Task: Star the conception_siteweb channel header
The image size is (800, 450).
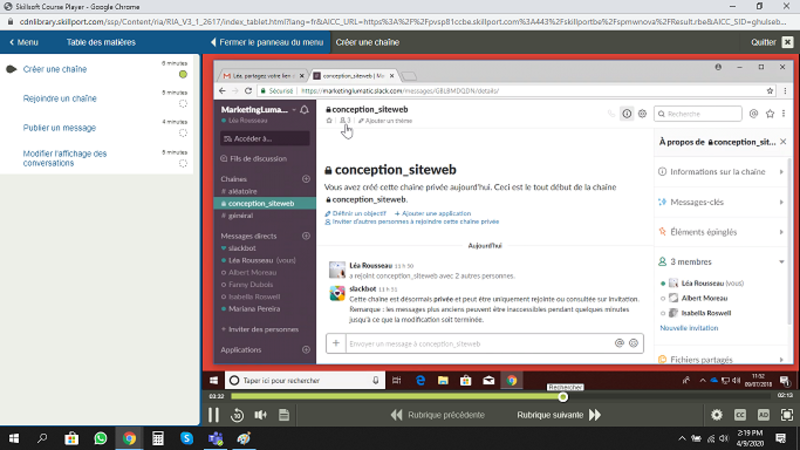Action: 329,121
